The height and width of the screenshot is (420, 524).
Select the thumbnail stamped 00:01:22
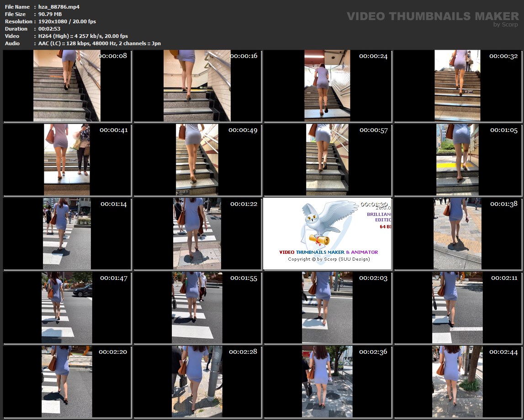click(x=197, y=233)
